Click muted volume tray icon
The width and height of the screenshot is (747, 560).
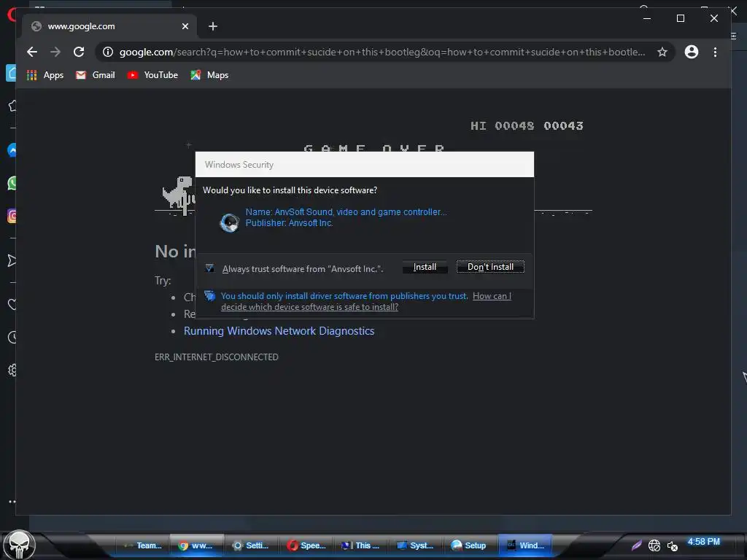pos(672,546)
